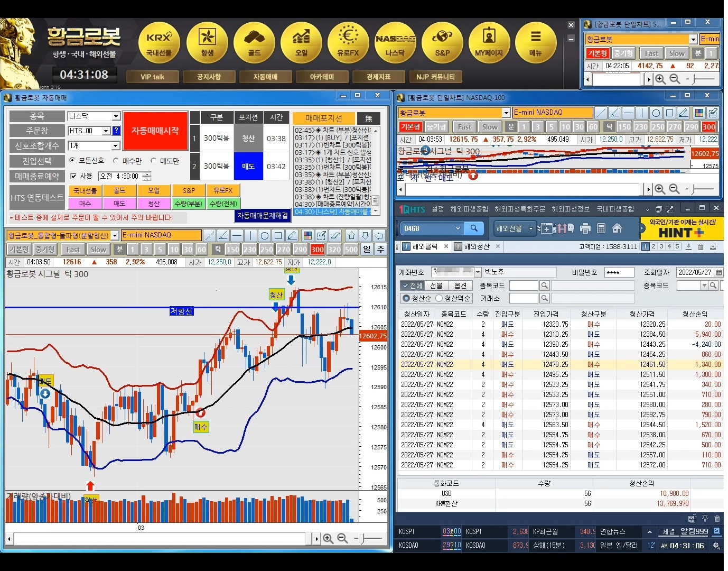Select pencil drawing tool in main chart
728x571 pixels.
coord(292,235)
